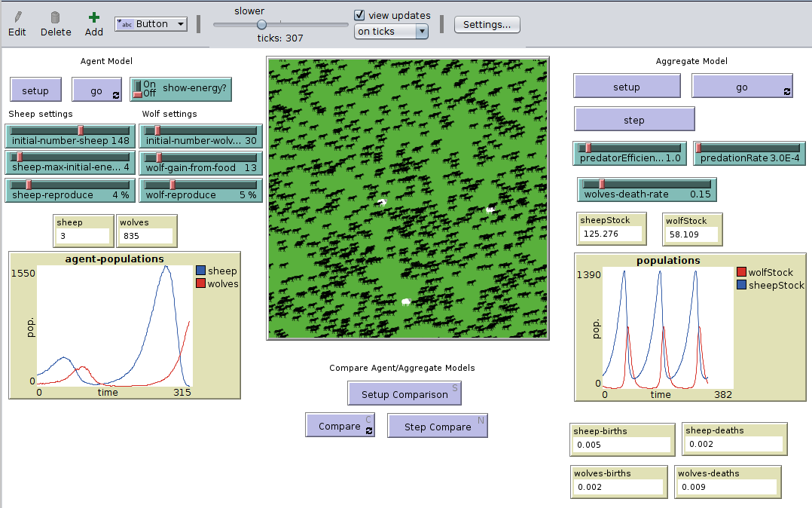Click the sheepStock monitor value field
Viewport: 812px width, 508px height.
pyautogui.click(x=611, y=234)
